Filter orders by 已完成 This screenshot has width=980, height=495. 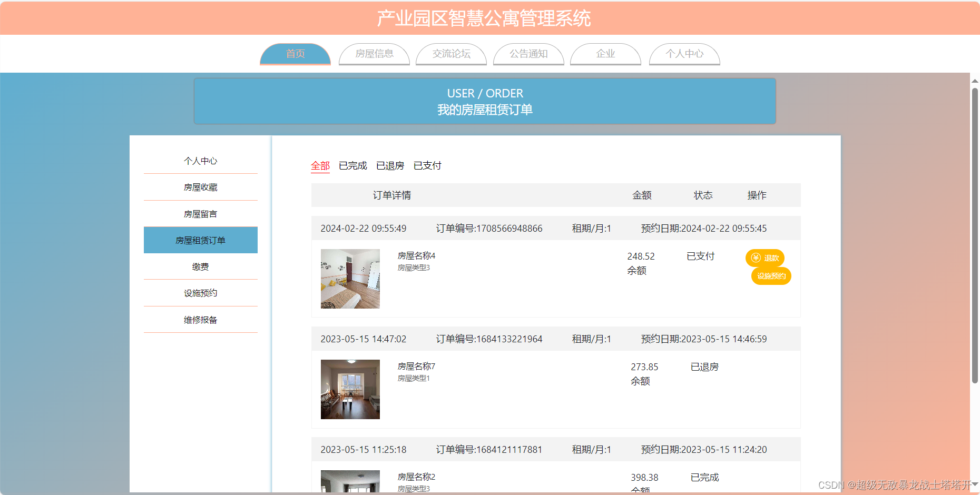pyautogui.click(x=353, y=166)
